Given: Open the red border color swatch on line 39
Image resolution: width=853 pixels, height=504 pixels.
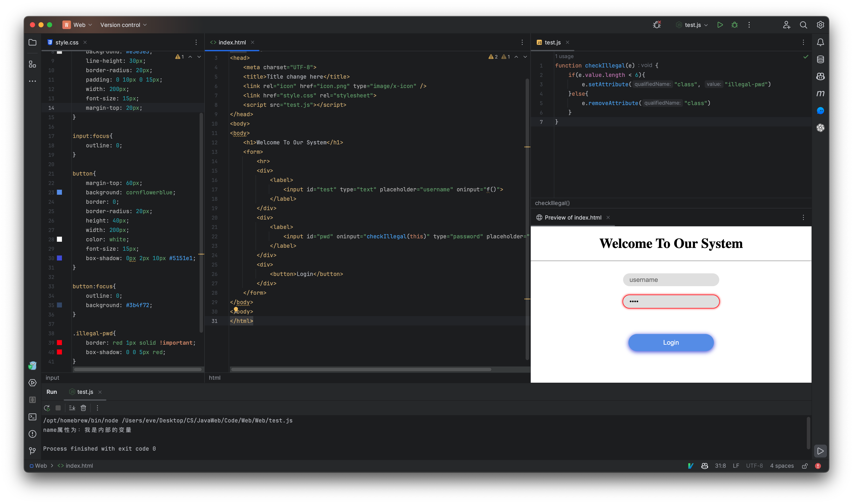Looking at the screenshot, I should point(59,343).
